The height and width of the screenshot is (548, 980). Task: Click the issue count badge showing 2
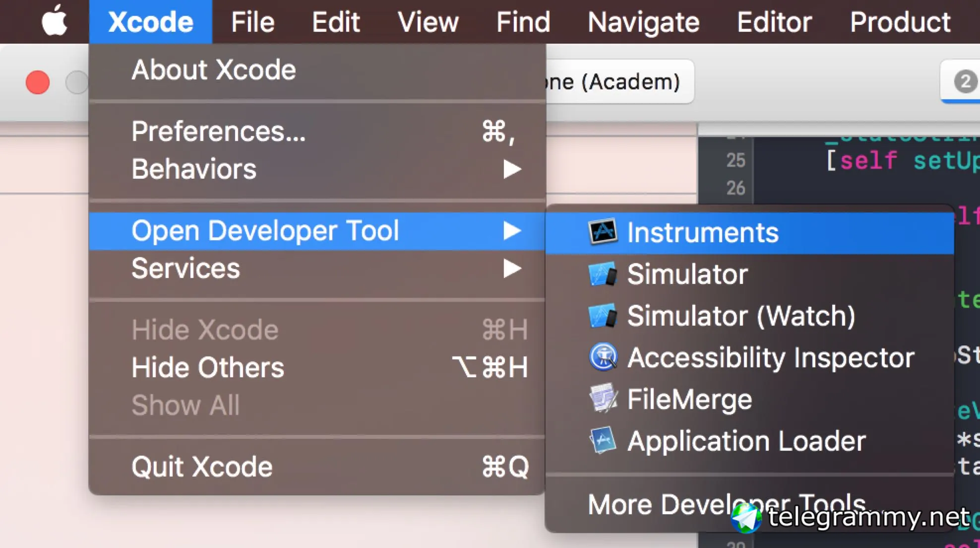[965, 81]
